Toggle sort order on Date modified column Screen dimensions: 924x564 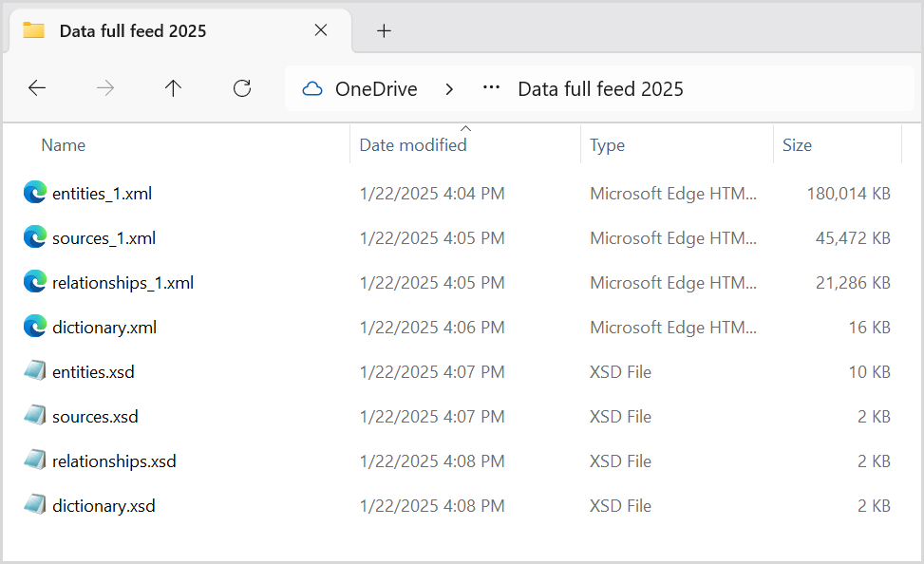(413, 144)
